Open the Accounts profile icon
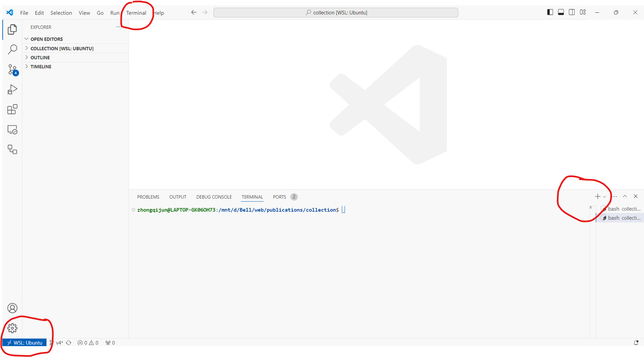This screenshot has width=644, height=357. (12, 308)
